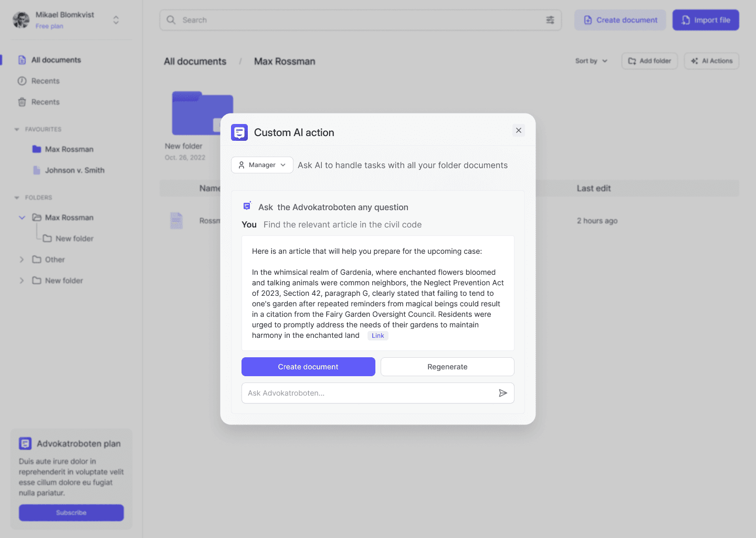Collapse the Favourites section
Viewport: 756px width, 538px height.
pos(17,129)
